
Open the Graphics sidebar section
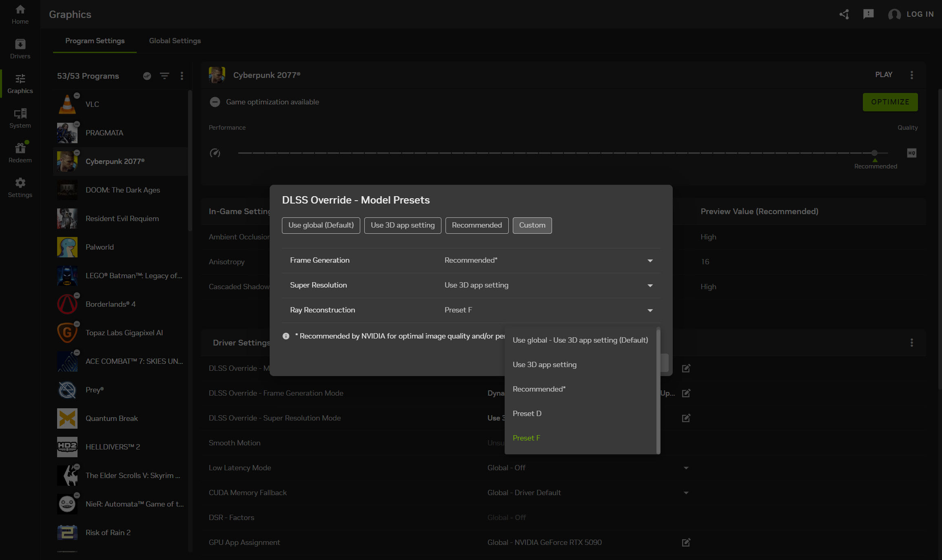[x=20, y=84]
